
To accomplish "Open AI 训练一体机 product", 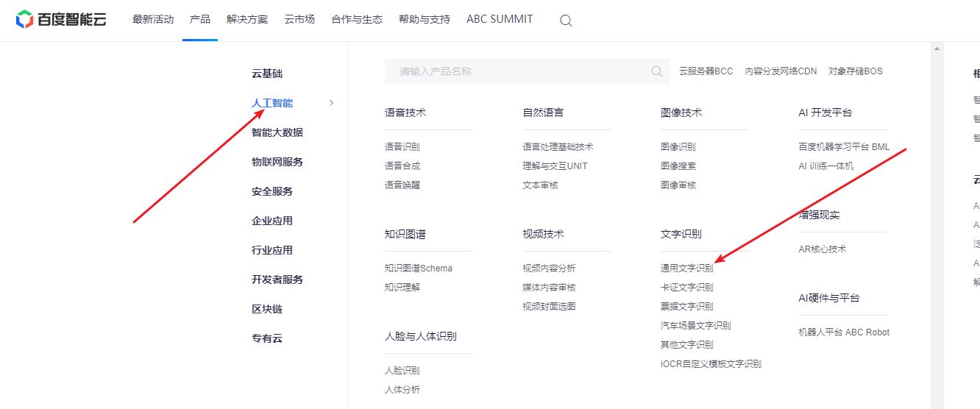I will point(826,166).
